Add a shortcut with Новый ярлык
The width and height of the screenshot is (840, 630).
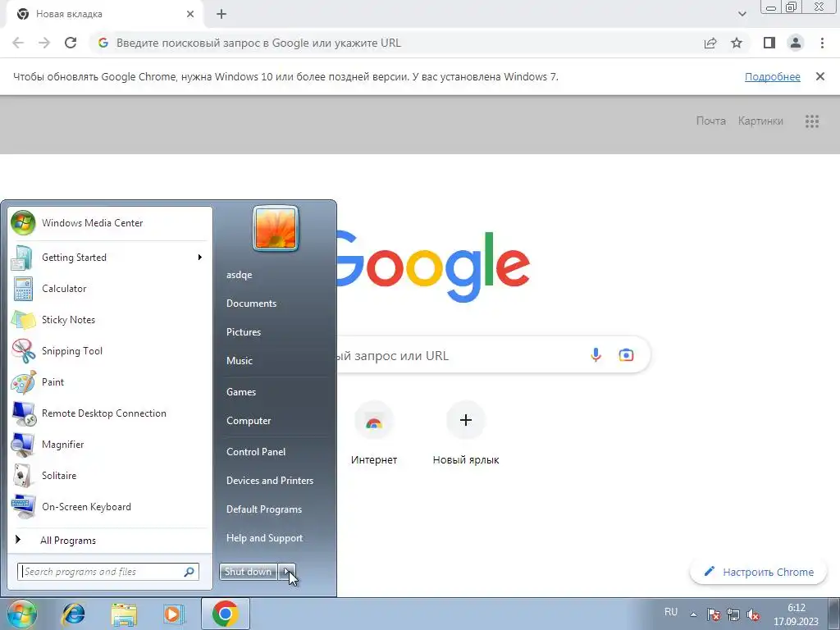point(466,434)
